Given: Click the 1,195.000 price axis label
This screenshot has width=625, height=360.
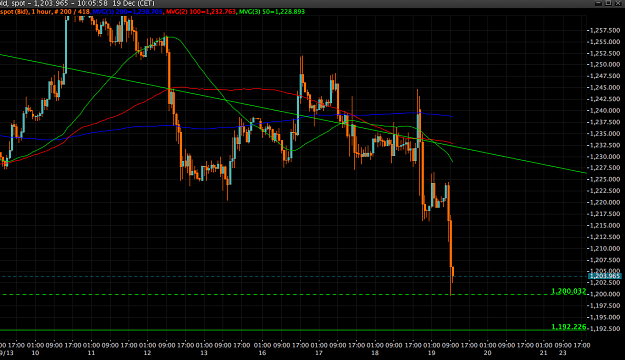Looking at the screenshot, I should tap(605, 317).
